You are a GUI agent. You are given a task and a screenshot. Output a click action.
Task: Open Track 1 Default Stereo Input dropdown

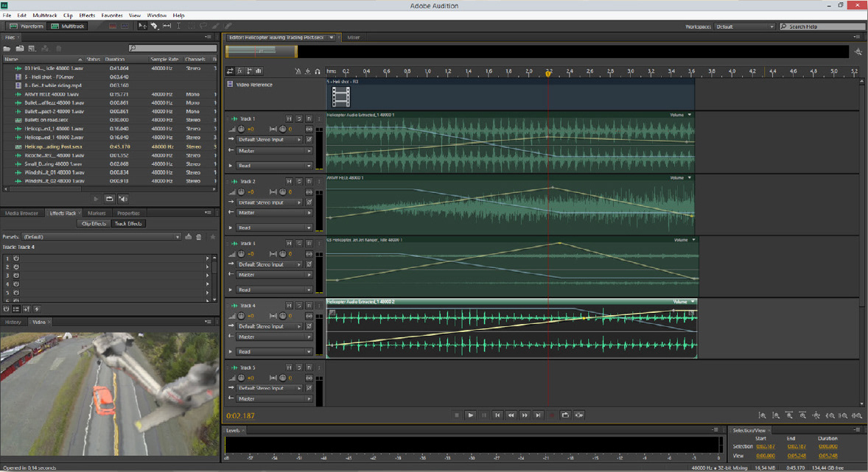[270, 139]
